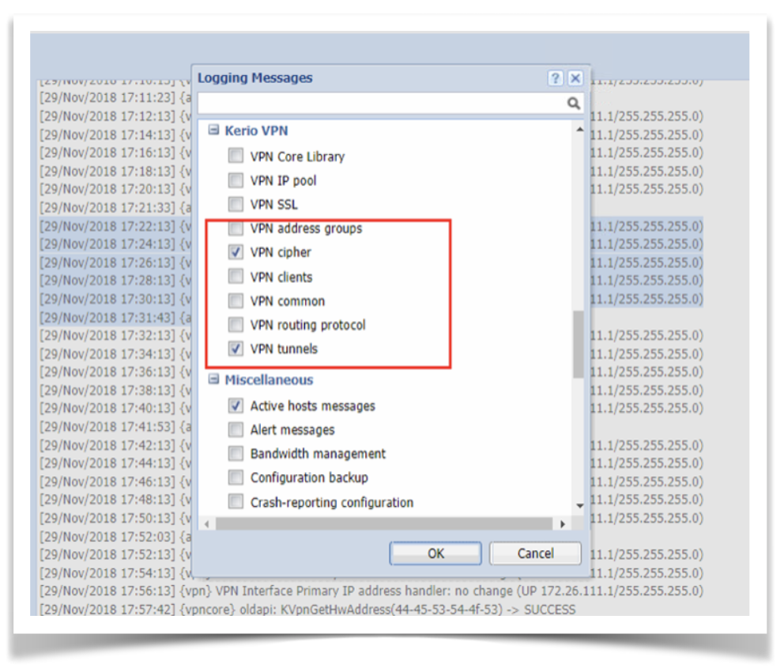Check Bandwidth management option

[236, 453]
